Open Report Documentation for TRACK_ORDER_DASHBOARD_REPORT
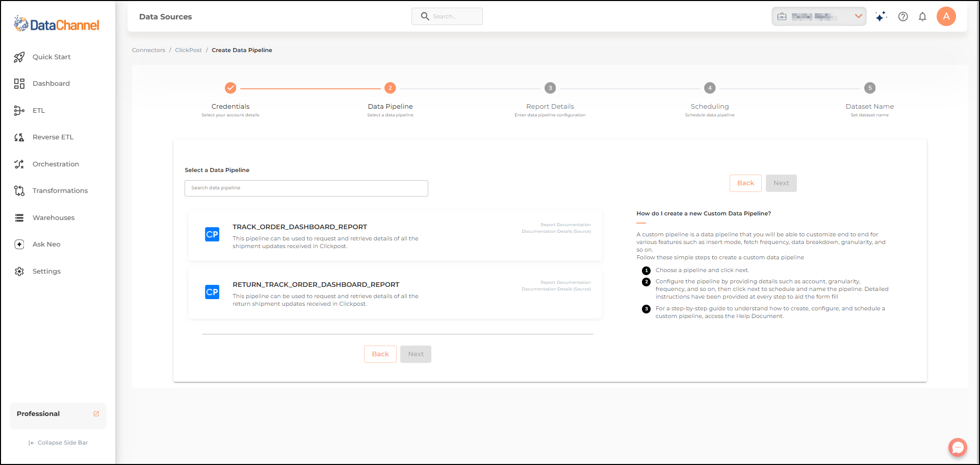980x465 pixels. 565,225
